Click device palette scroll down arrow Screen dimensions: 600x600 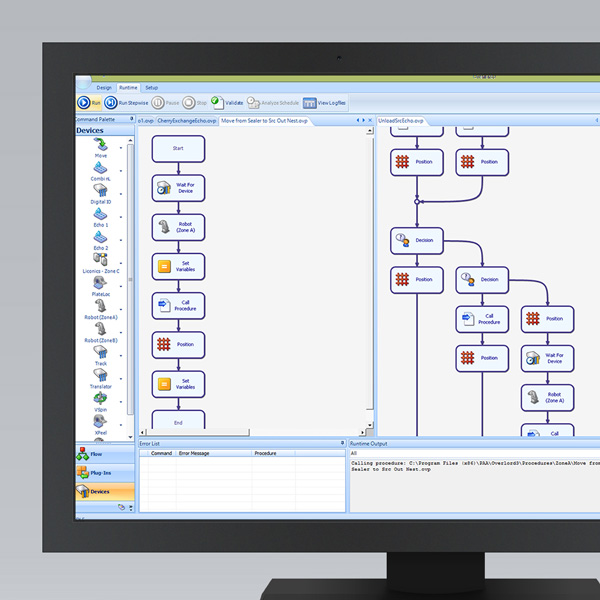coord(130,437)
